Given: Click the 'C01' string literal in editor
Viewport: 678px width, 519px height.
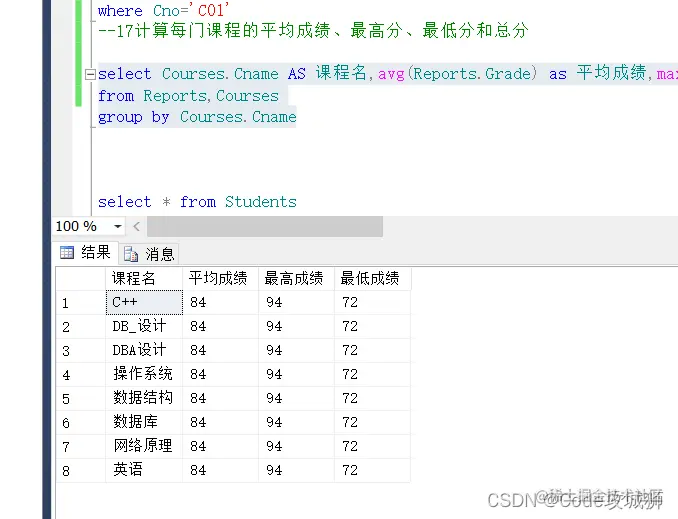Looking at the screenshot, I should click(x=211, y=10).
